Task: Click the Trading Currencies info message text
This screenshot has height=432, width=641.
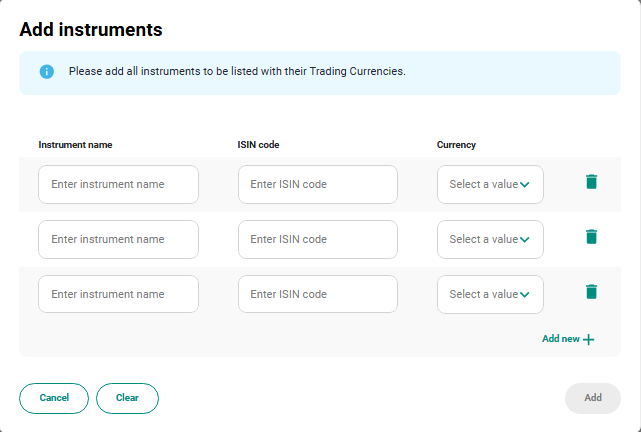Action: pyautogui.click(x=237, y=72)
